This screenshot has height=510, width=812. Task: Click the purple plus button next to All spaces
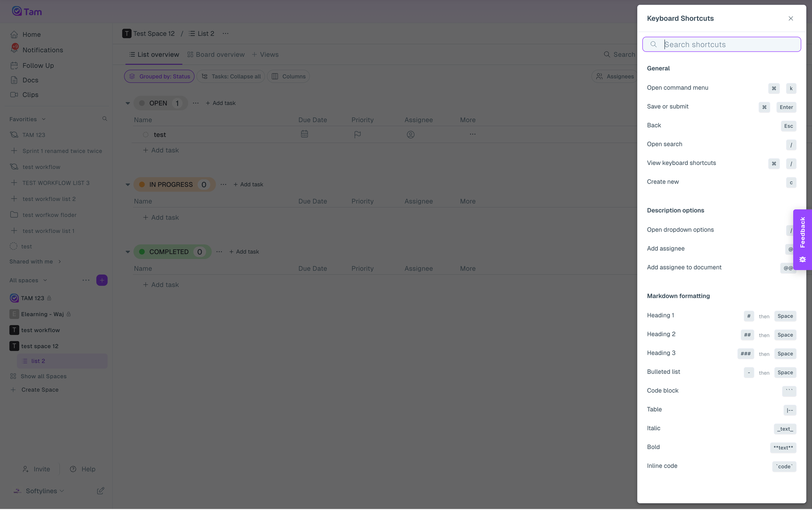pyautogui.click(x=102, y=280)
